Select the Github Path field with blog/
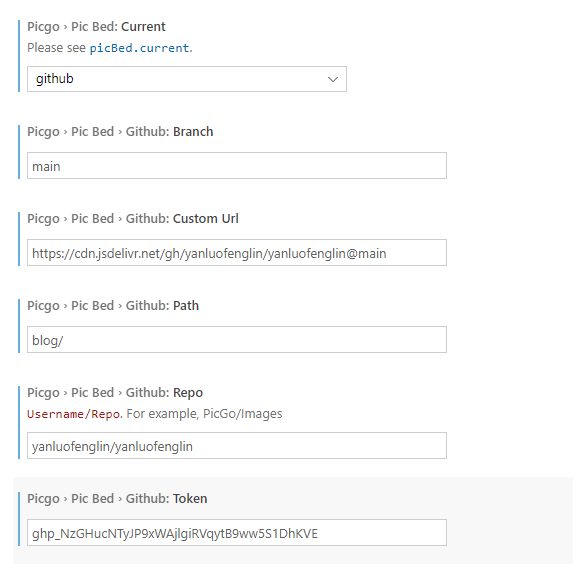This screenshot has width=582, height=573. pyautogui.click(x=237, y=340)
